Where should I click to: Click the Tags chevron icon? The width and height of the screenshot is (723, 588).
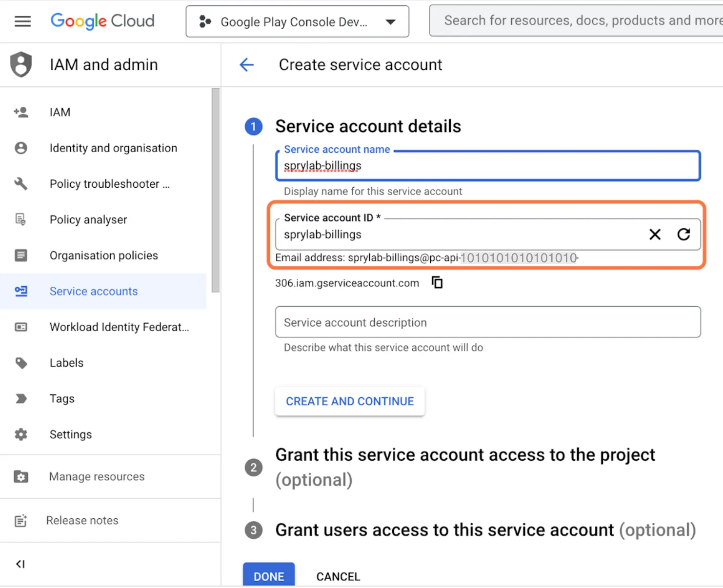pyautogui.click(x=21, y=398)
